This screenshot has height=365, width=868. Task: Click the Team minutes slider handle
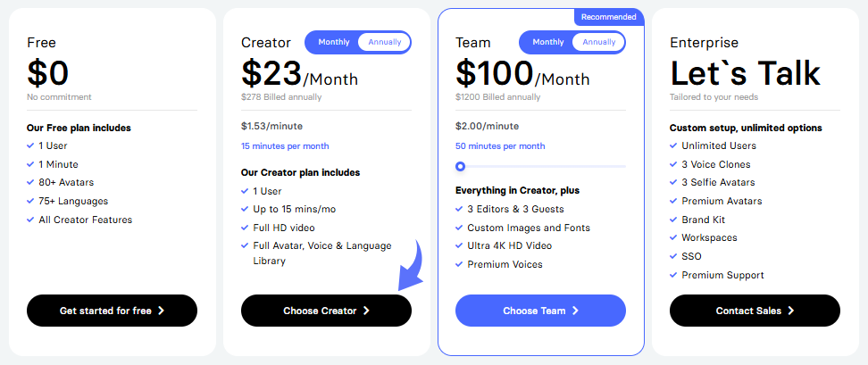460,166
